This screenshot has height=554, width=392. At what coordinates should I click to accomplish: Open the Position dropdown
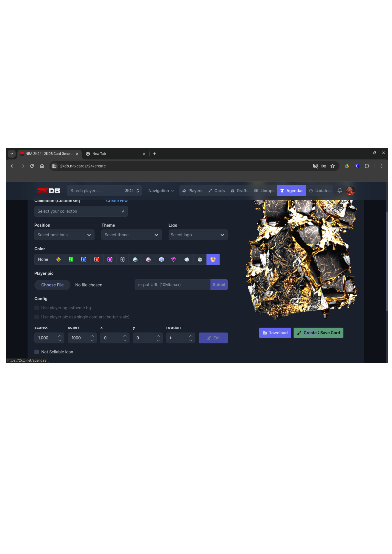(65, 235)
